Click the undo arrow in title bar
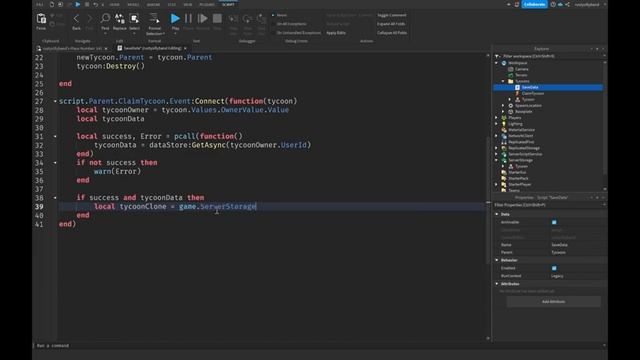The width and height of the screenshot is (640, 360). (96, 4)
